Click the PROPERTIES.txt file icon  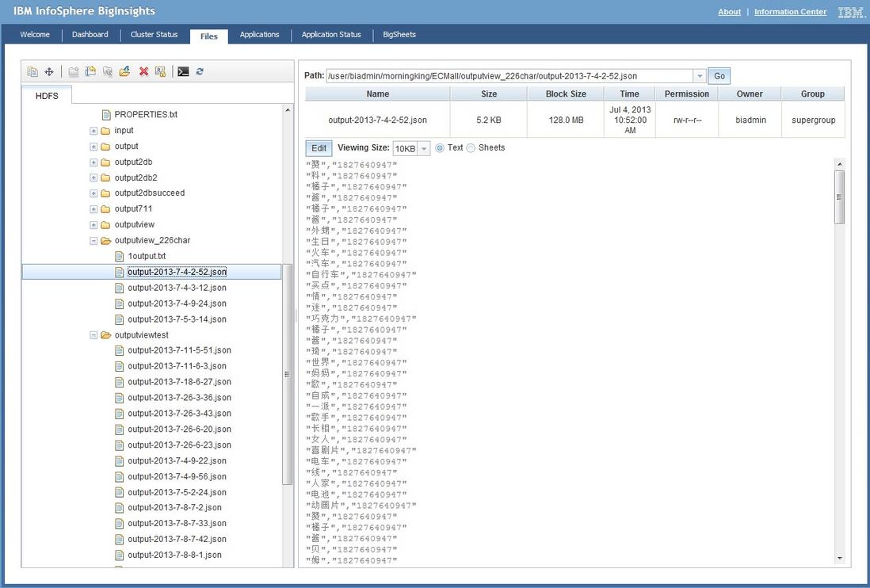pyautogui.click(x=106, y=115)
